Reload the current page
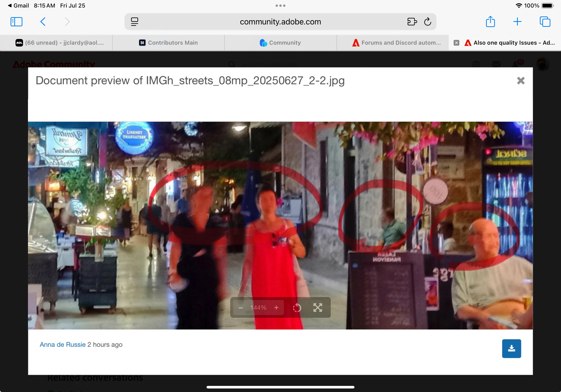 click(x=428, y=22)
